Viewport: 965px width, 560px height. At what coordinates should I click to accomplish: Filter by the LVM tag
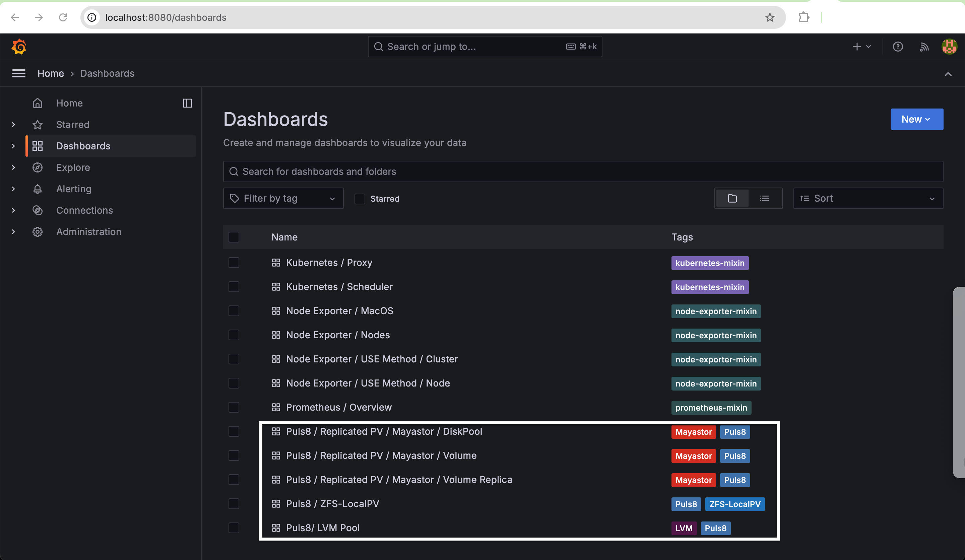point(684,528)
